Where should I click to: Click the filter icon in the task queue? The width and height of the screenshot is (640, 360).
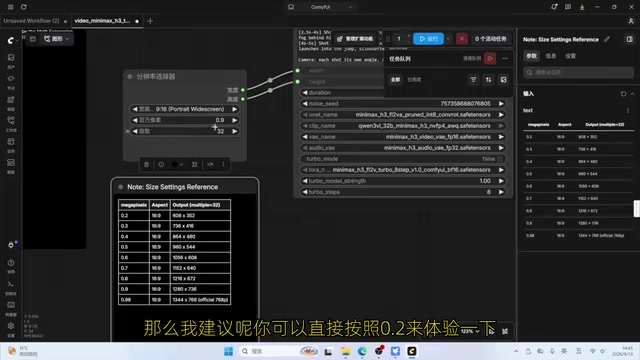[473, 80]
